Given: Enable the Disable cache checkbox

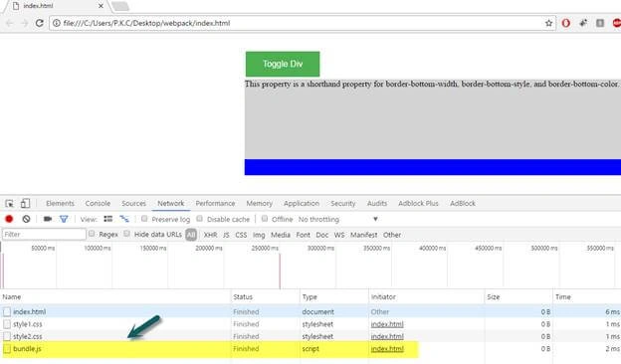Looking at the screenshot, I should point(200,219).
